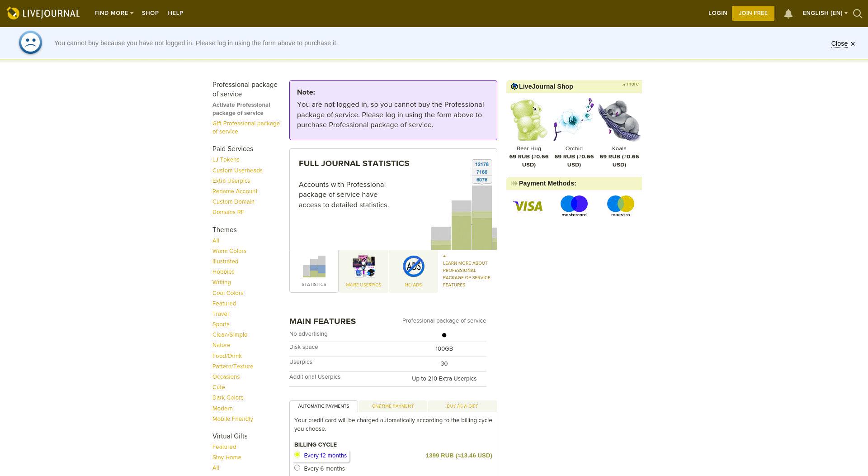Open the Occasions theme category
Screen dimensions: 868x476
[x=226, y=377]
